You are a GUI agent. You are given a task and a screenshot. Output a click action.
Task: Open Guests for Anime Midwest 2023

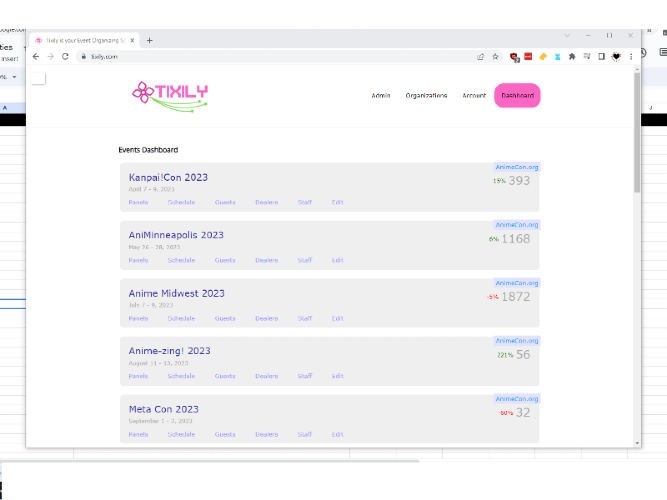[x=225, y=318]
